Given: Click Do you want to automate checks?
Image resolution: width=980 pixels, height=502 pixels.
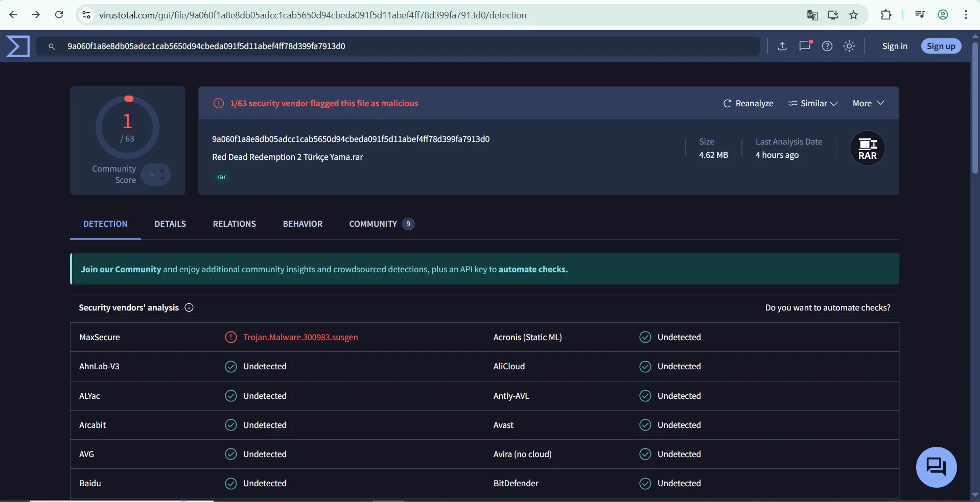Looking at the screenshot, I should (828, 307).
